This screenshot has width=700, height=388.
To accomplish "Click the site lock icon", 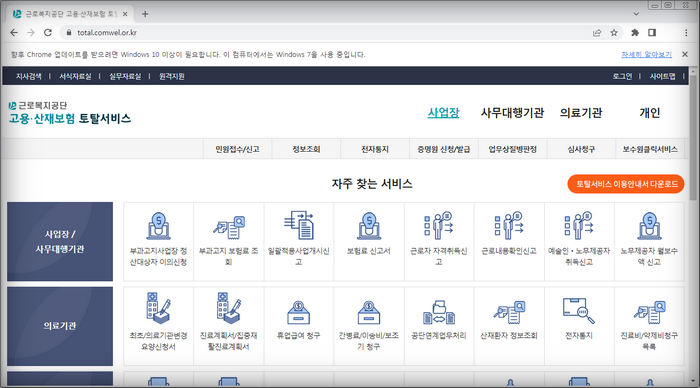I will [69, 33].
